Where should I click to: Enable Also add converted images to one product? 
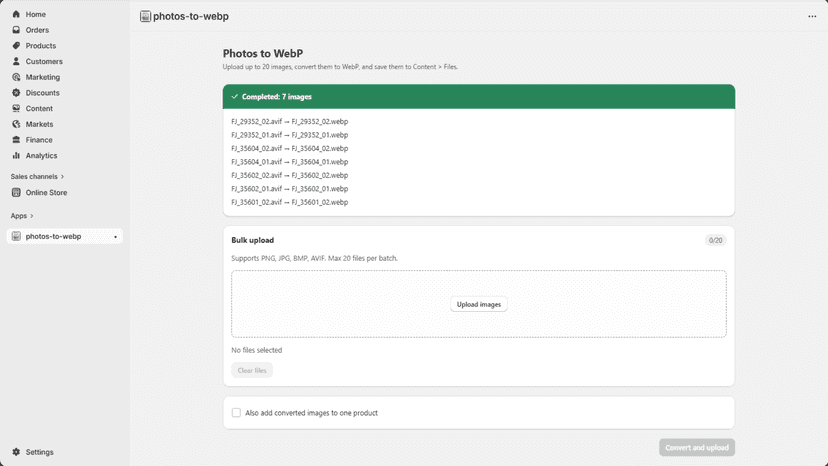(x=236, y=413)
